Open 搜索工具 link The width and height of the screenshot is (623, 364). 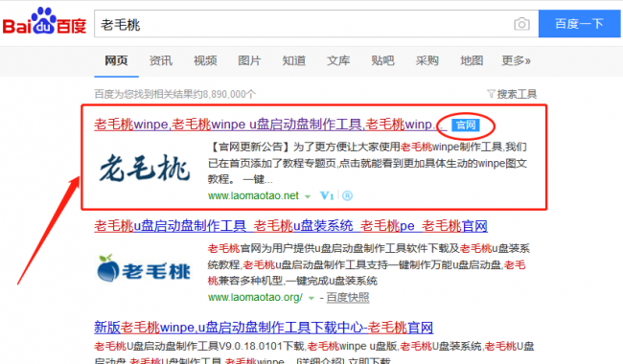[517, 94]
